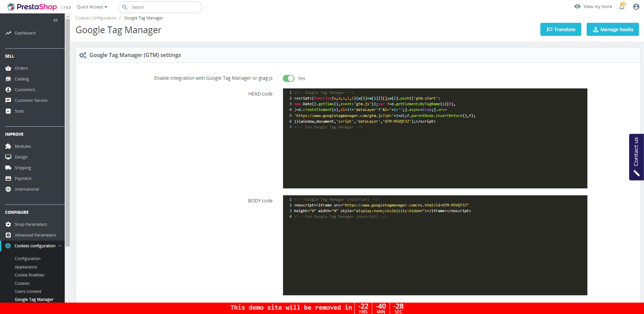The image size is (644, 314).
Task: Click the 'Google Tag Manager' breadcrumb text
Action: pos(144,18)
